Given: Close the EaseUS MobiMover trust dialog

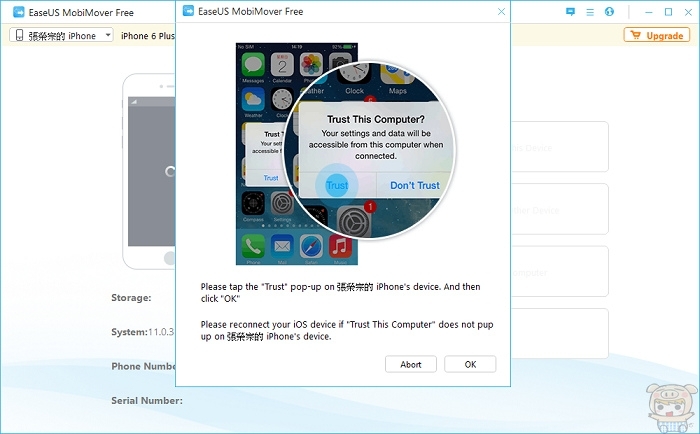Looking at the screenshot, I should 501,12.
